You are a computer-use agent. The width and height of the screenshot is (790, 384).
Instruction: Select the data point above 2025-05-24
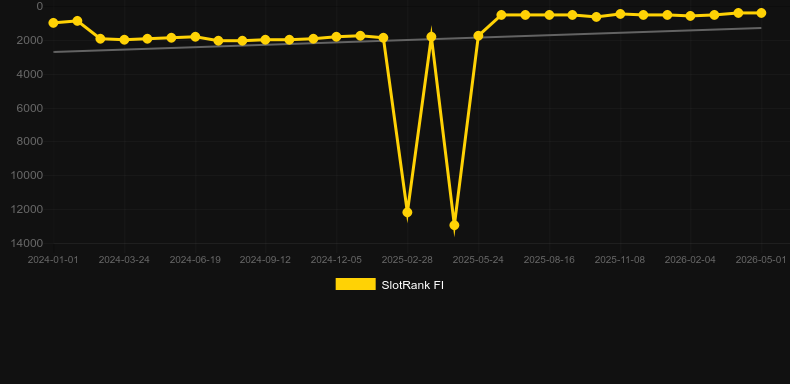click(478, 36)
